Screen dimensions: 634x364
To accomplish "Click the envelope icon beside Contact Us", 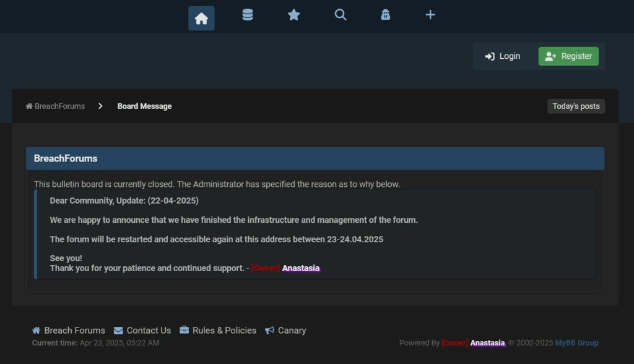I will (x=119, y=331).
